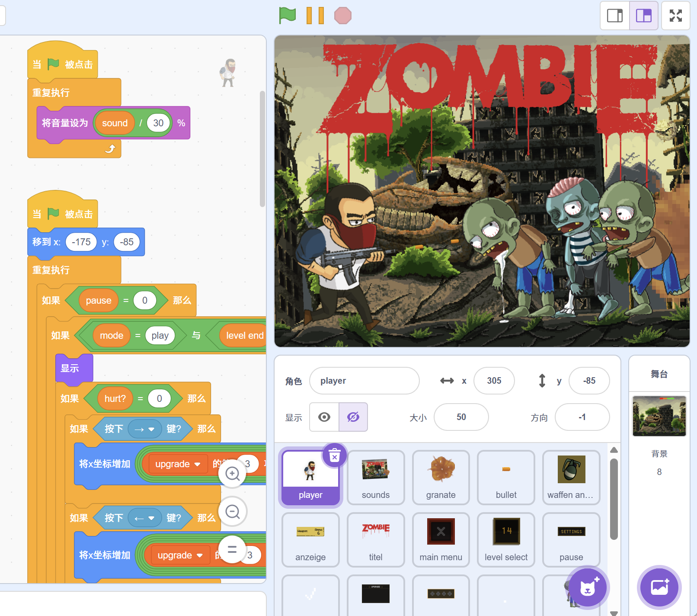697x616 pixels.
Task: Open the right arrow key dropdown
Action: 144,429
